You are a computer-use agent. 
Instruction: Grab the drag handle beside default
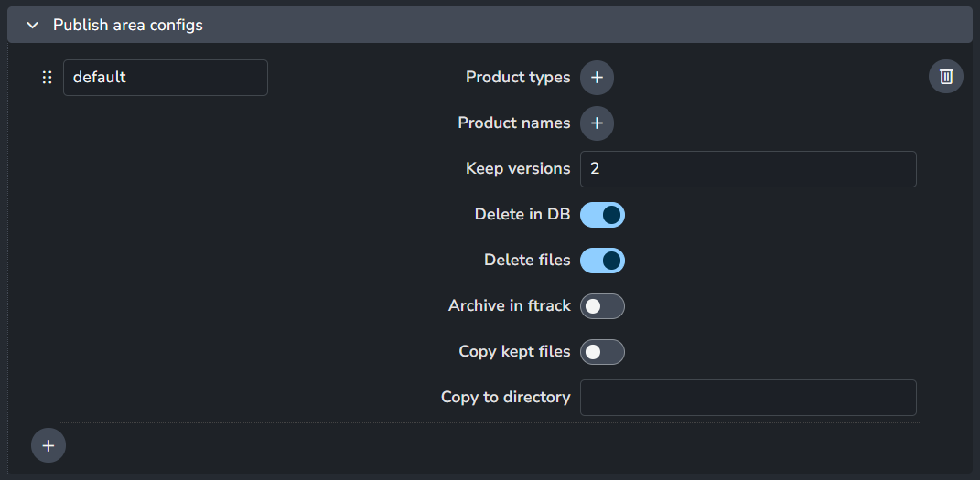pyautogui.click(x=48, y=78)
